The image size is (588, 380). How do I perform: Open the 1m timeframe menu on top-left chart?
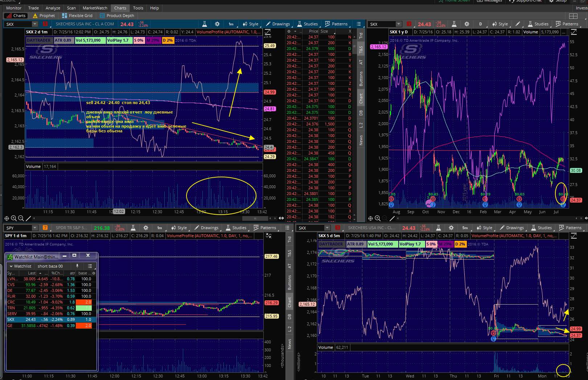(x=231, y=24)
